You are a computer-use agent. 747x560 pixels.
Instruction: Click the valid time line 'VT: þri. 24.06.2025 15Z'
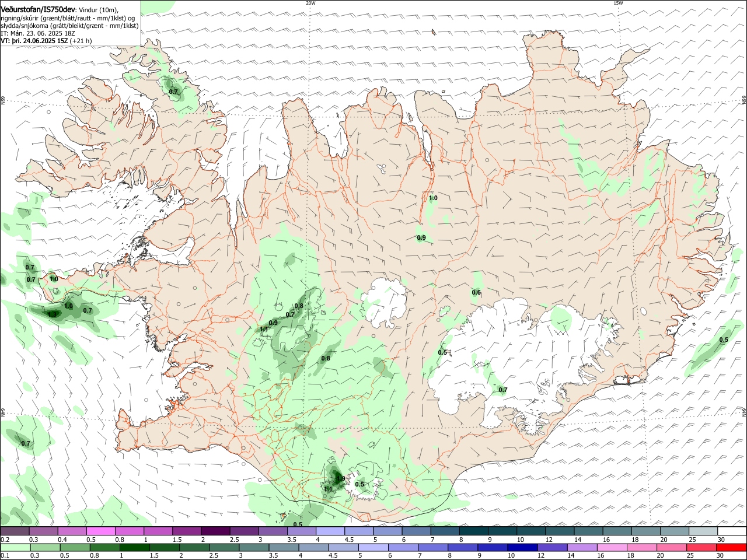34,41
